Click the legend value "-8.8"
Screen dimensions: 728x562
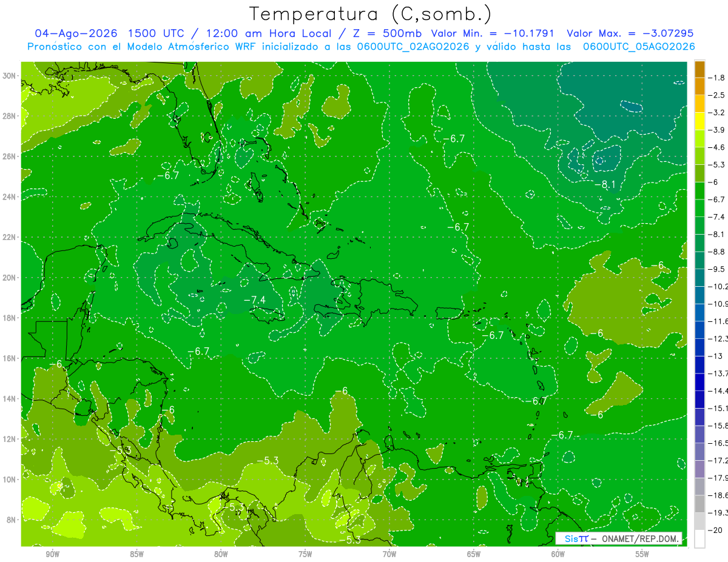tap(718, 252)
